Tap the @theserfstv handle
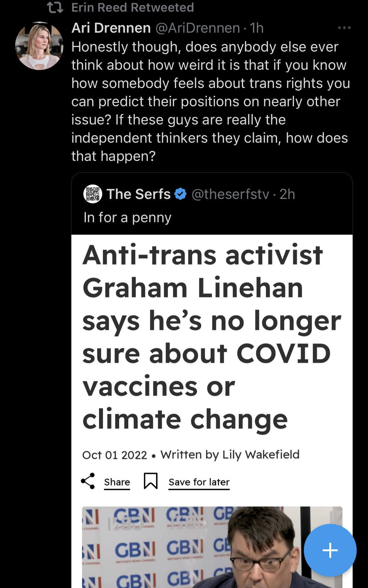This screenshot has width=368, height=588. [x=231, y=194]
